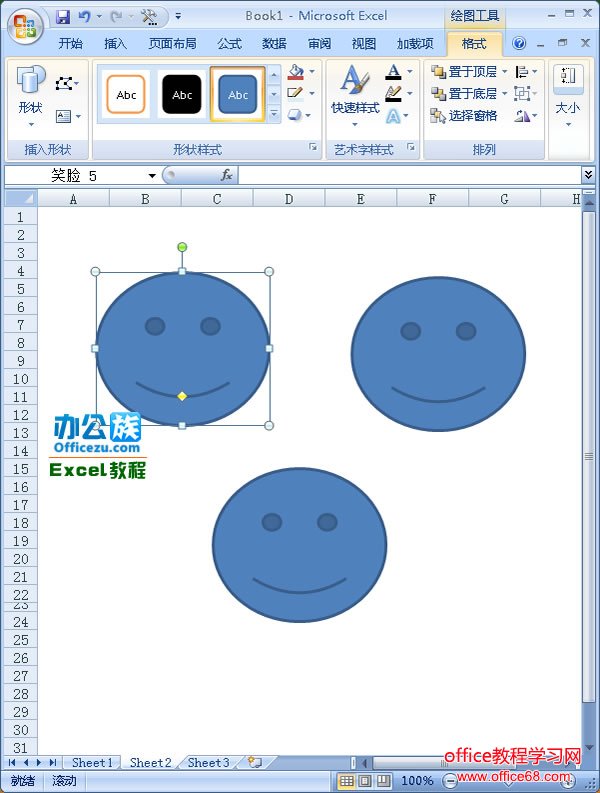Open the Quick Access Toolbar customize dropdown
The width and height of the screenshot is (600, 793).
(178, 17)
